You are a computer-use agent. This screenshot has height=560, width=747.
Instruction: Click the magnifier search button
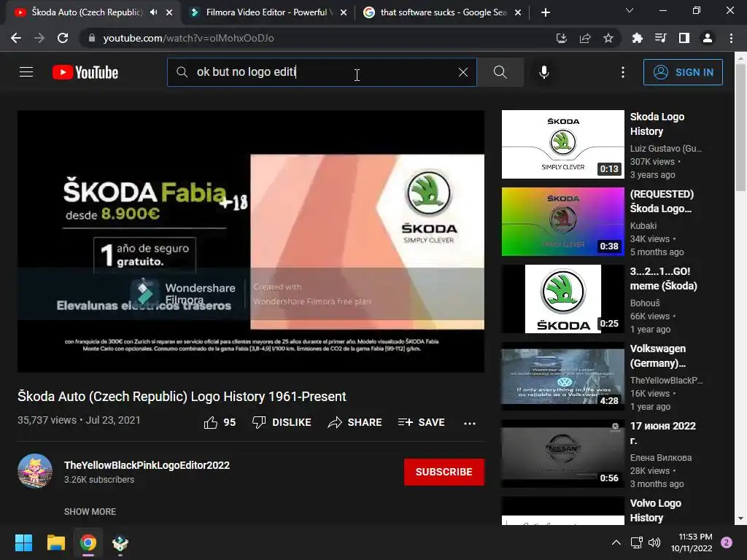coord(500,72)
